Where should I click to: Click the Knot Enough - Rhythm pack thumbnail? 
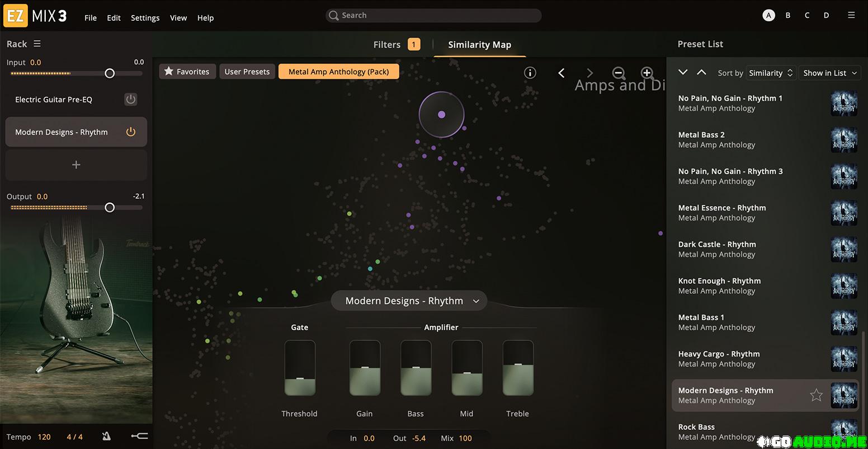(844, 286)
